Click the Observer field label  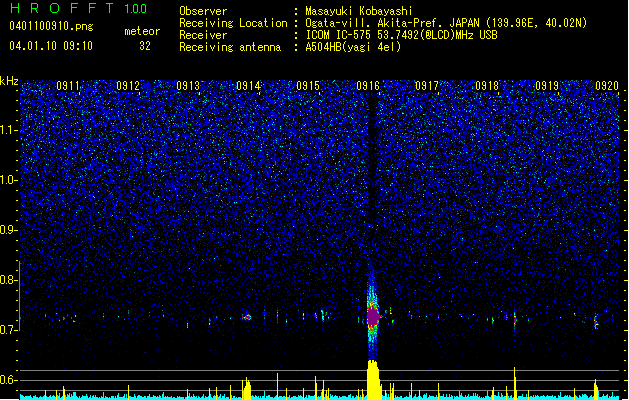[203, 11]
